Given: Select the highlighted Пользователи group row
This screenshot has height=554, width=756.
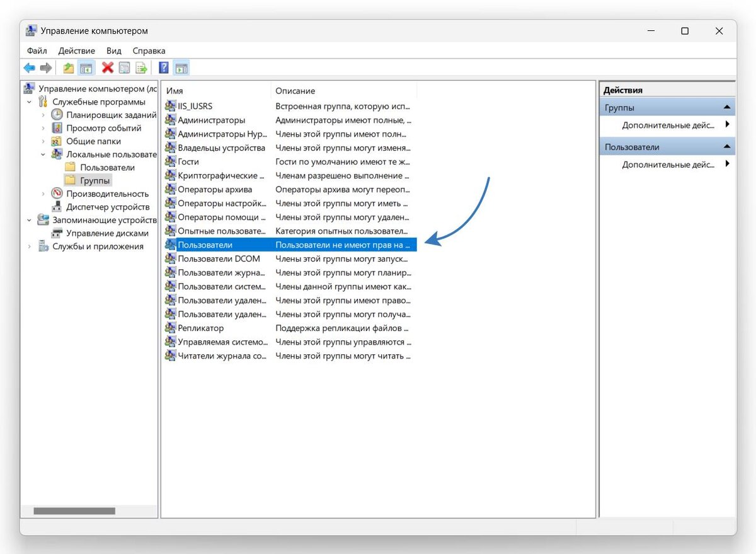Looking at the screenshot, I should [289, 245].
